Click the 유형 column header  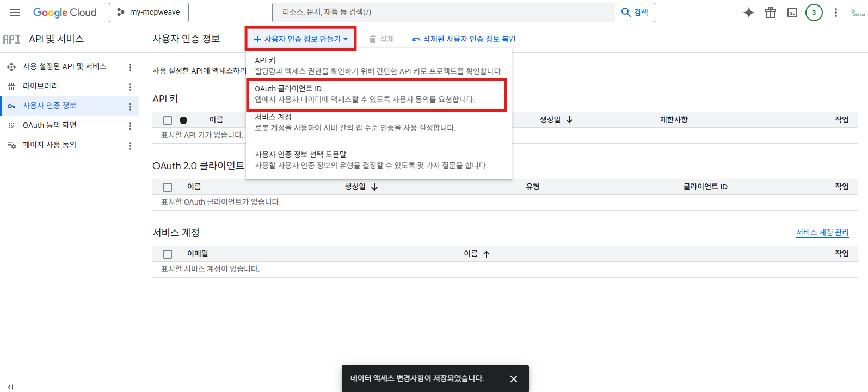click(533, 187)
